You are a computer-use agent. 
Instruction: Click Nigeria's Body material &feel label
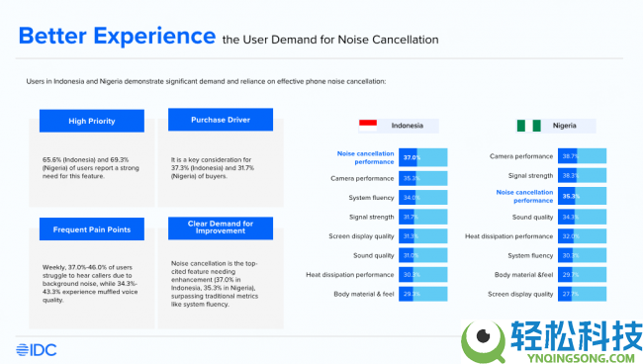(x=523, y=275)
